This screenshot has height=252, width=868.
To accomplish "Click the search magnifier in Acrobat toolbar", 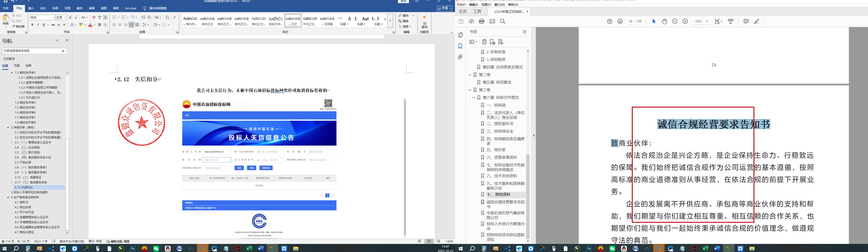I will click(x=503, y=22).
